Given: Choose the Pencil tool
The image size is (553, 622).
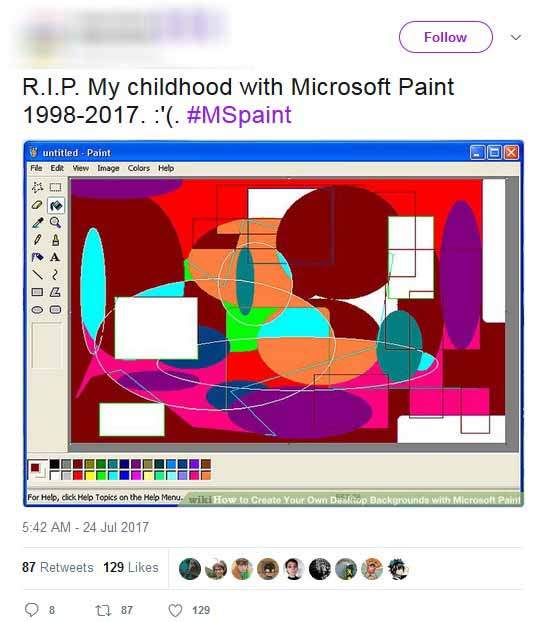Looking at the screenshot, I should pos(37,240).
